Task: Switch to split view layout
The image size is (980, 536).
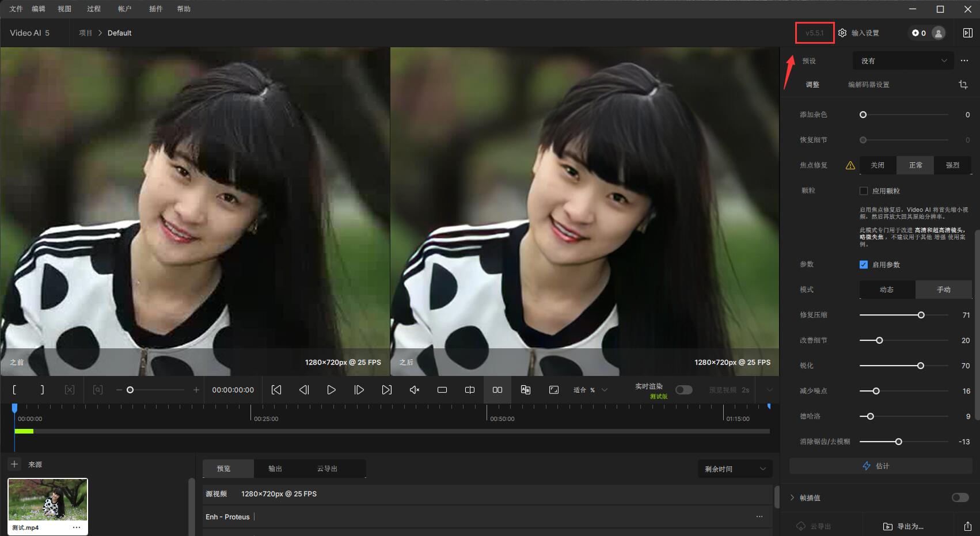Action: (x=470, y=390)
